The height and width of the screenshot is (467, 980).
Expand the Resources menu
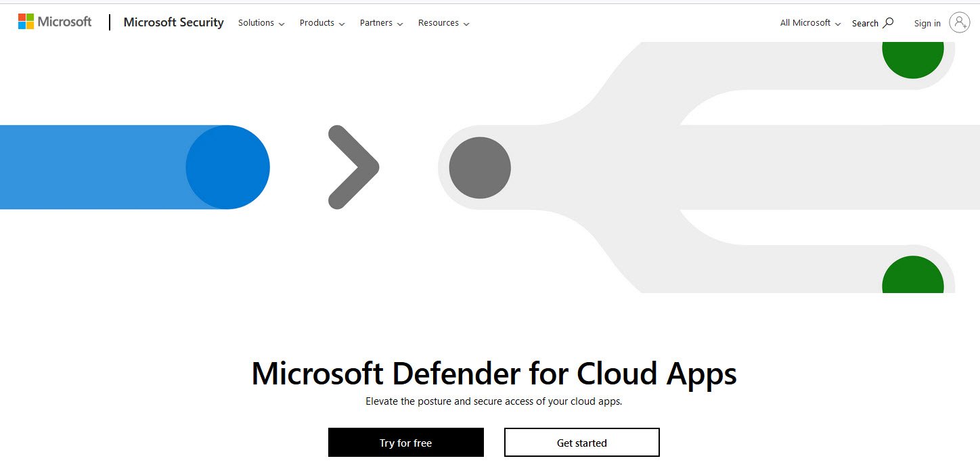click(443, 23)
